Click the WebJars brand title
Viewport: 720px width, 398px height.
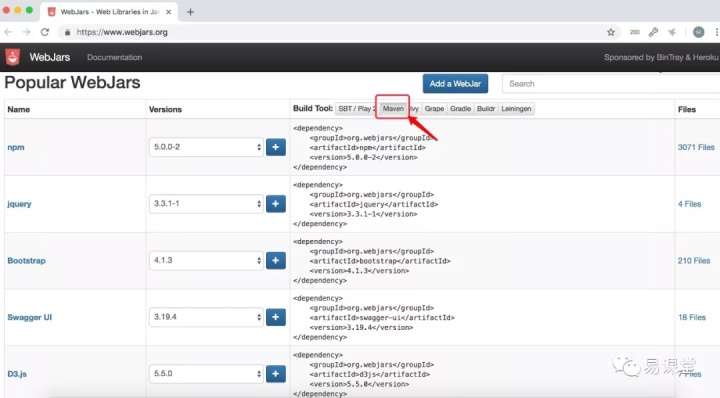50,57
